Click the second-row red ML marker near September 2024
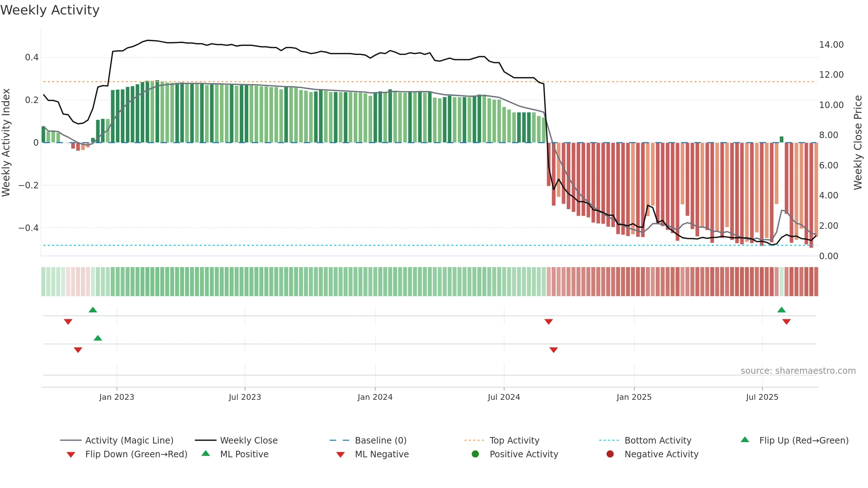 coord(554,350)
